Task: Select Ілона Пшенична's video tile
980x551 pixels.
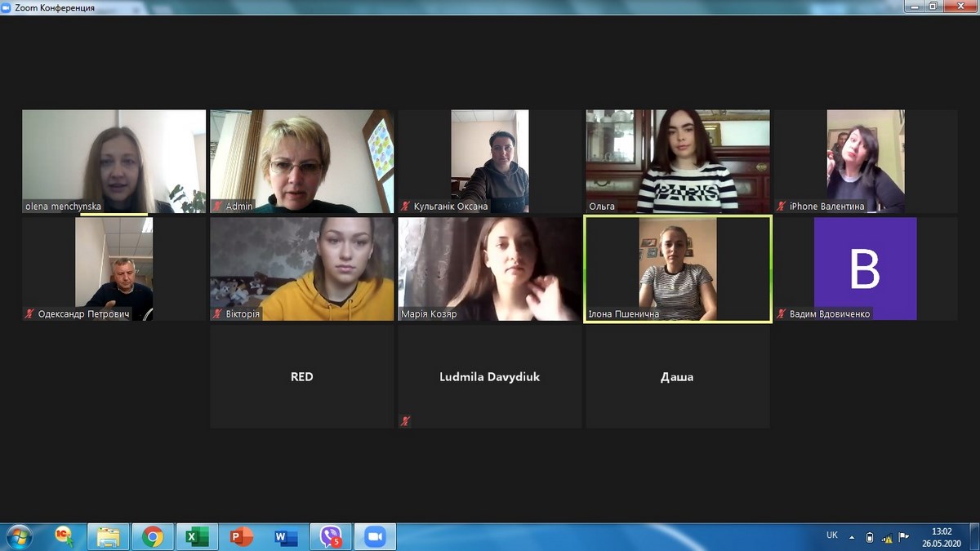Action: coord(677,269)
